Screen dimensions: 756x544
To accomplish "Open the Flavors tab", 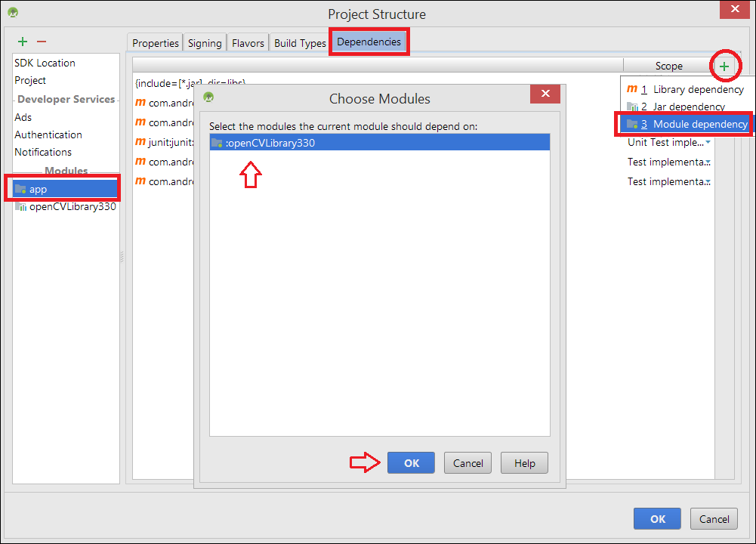I will pos(248,43).
